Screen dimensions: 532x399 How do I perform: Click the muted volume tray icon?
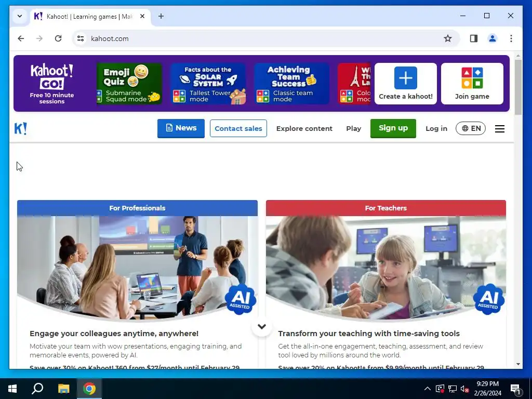pyautogui.click(x=465, y=389)
